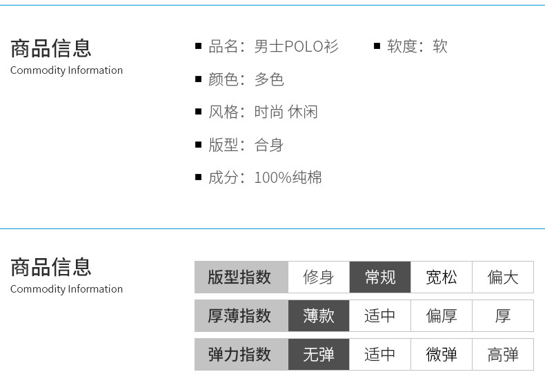Pick the 宽松 fit option

point(442,277)
